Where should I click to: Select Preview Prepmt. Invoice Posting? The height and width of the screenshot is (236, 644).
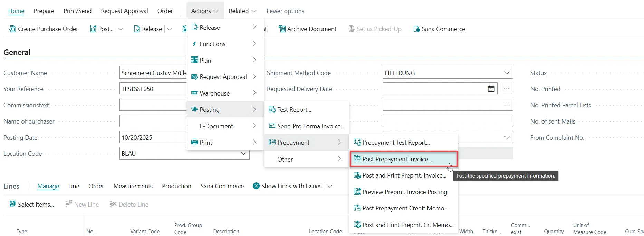(404, 192)
